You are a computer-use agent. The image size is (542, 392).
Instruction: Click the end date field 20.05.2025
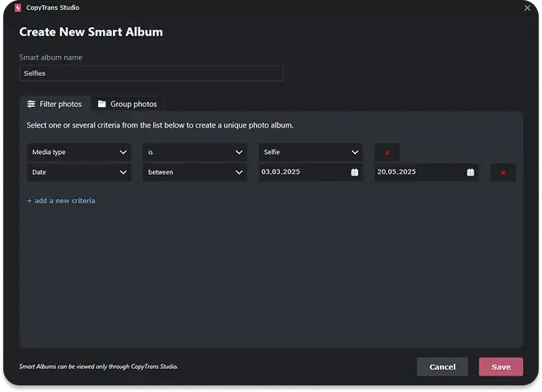coord(427,172)
